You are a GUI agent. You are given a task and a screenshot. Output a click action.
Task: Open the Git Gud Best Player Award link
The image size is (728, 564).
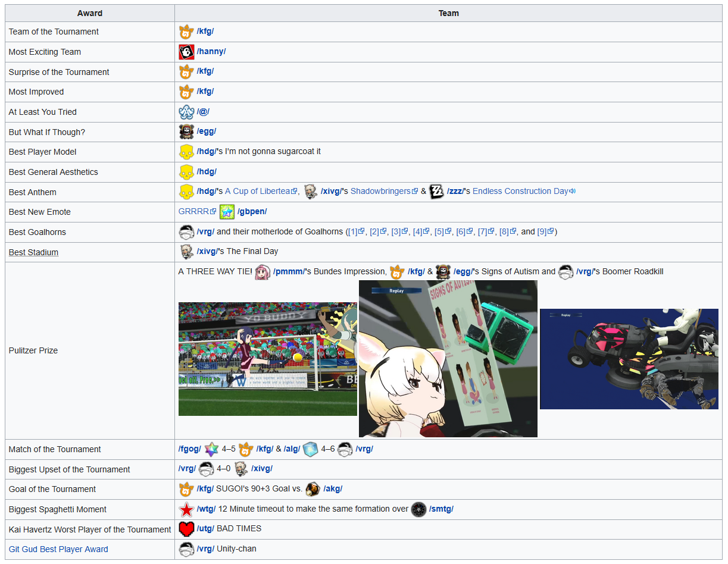(58, 549)
